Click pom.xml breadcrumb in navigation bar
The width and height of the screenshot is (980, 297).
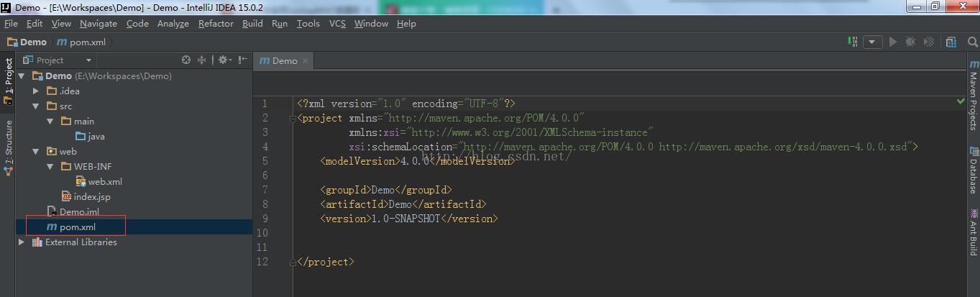click(x=81, y=42)
